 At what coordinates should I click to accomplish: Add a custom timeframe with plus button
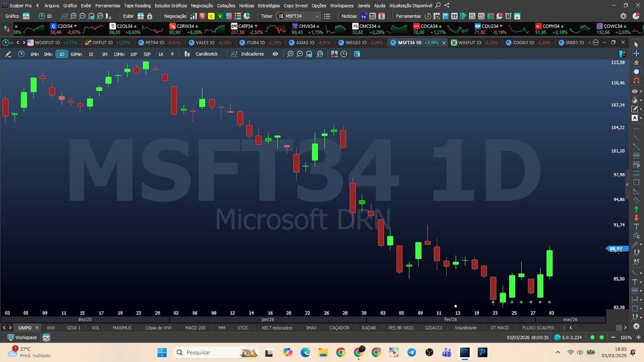172,54
